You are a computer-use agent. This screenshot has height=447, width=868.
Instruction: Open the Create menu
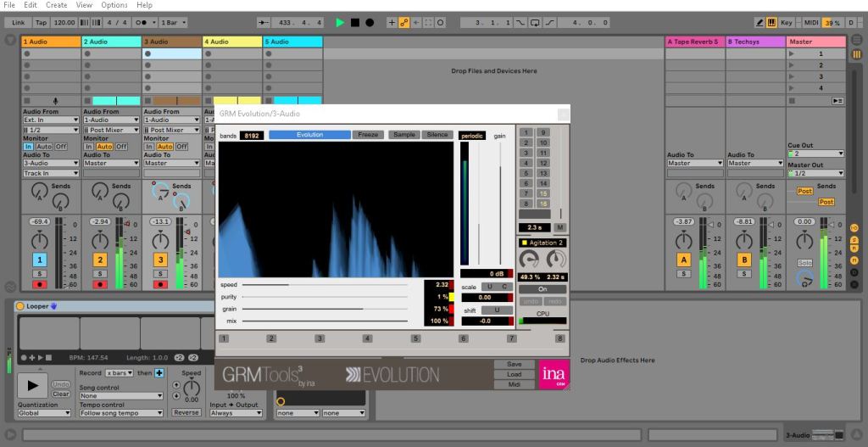[57, 5]
